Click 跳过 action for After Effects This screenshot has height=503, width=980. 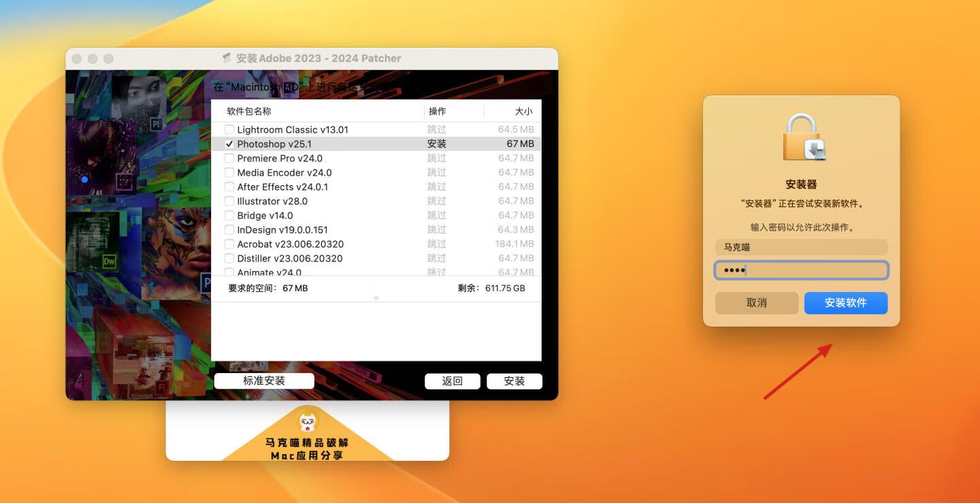437,186
